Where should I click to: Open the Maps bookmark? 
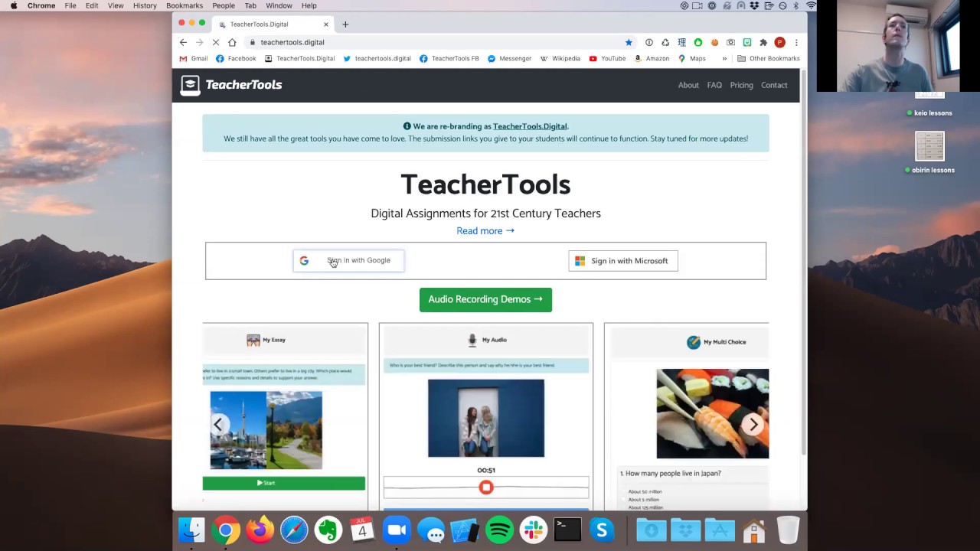[x=691, y=58]
